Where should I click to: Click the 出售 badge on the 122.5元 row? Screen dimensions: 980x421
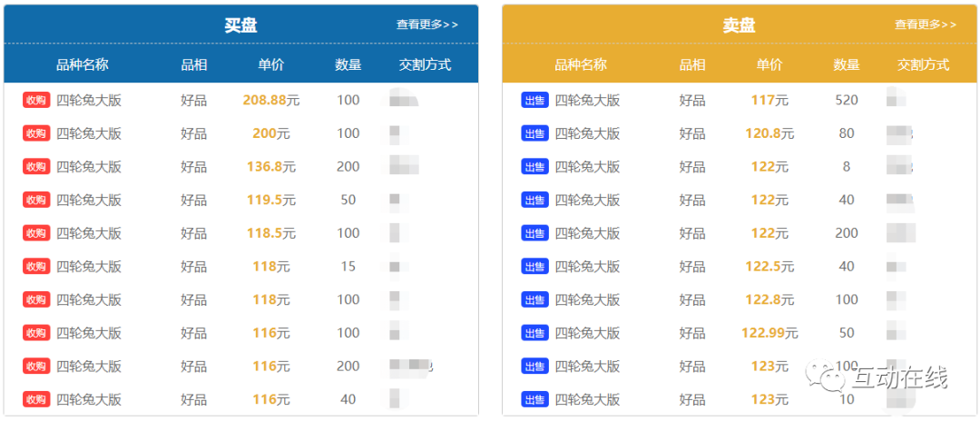(x=534, y=267)
